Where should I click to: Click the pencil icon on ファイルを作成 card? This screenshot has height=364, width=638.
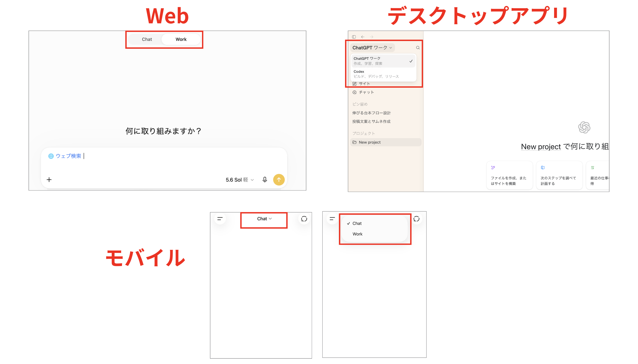(x=493, y=167)
